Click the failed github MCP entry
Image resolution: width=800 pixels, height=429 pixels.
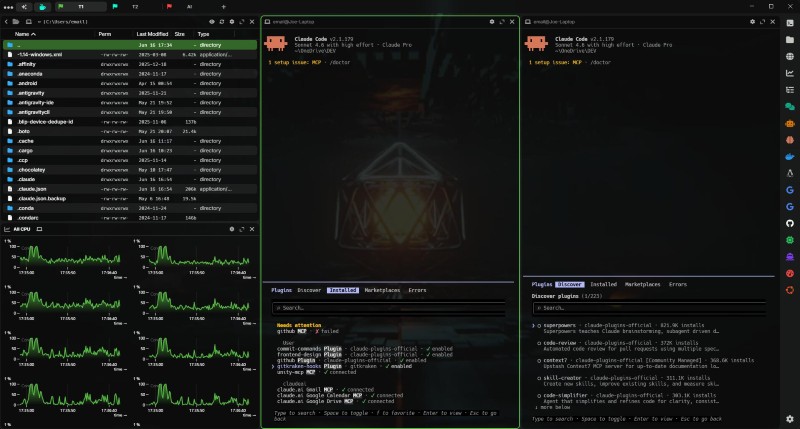pos(308,332)
